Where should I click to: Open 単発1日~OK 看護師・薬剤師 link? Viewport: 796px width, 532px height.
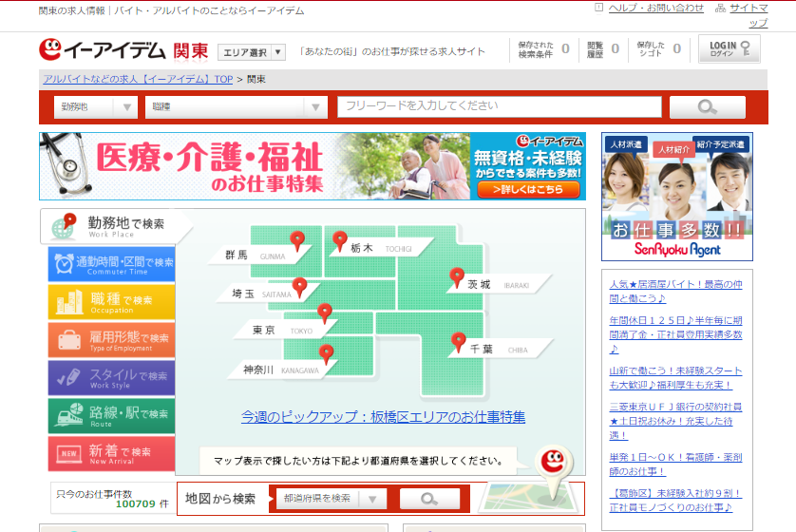click(x=675, y=464)
